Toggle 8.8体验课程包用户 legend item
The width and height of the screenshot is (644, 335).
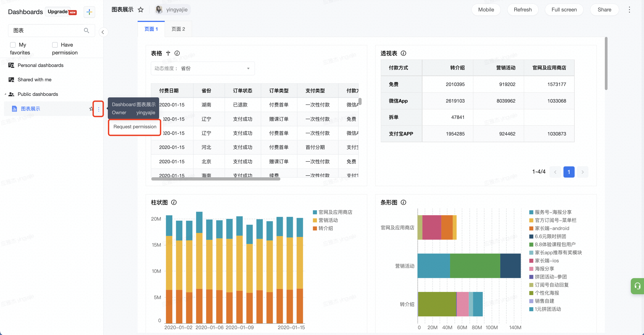point(552,244)
